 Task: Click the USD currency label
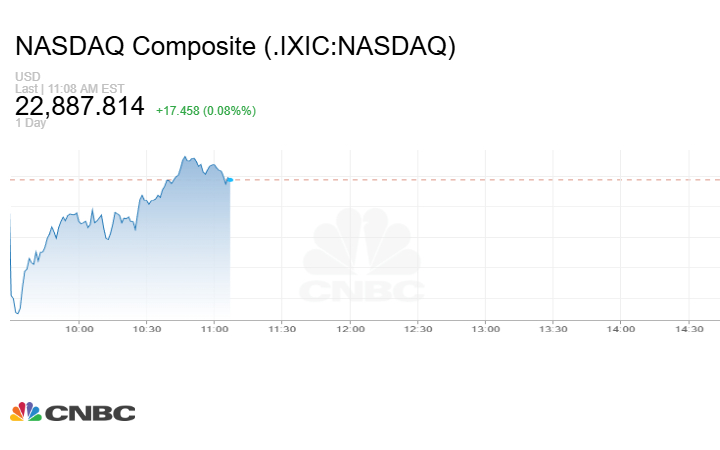[26, 77]
